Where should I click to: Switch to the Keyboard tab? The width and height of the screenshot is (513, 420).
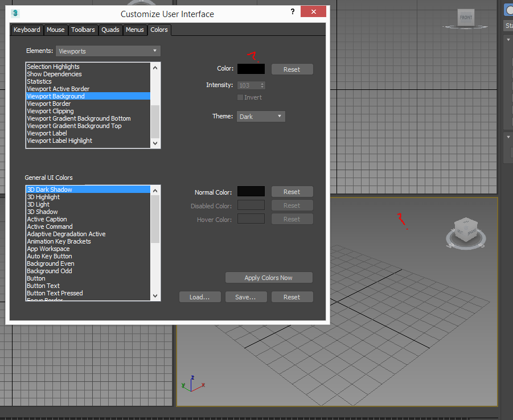(x=27, y=30)
